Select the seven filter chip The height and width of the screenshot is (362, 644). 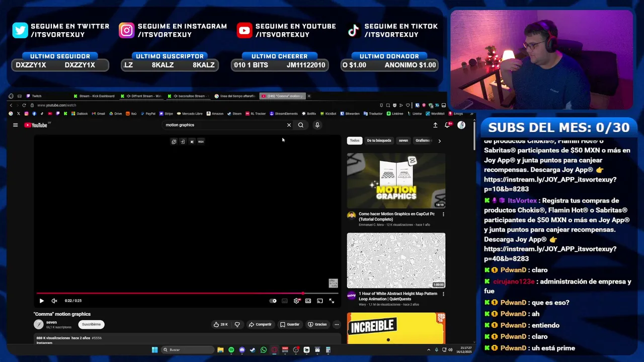[404, 141]
